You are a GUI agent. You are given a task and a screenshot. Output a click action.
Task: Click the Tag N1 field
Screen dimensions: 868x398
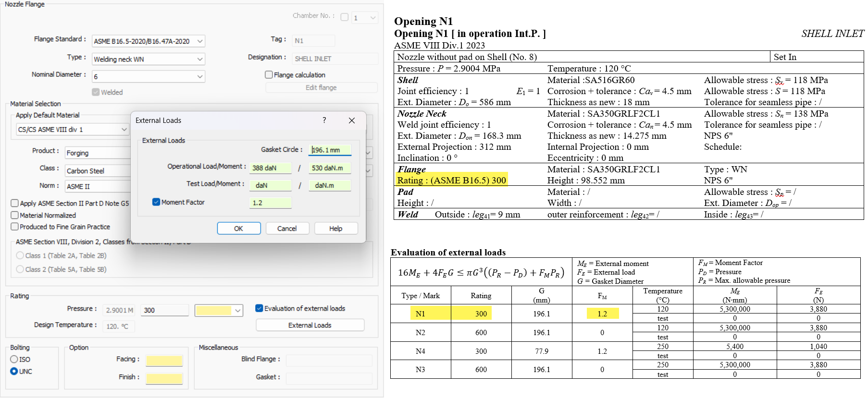pyautogui.click(x=313, y=41)
